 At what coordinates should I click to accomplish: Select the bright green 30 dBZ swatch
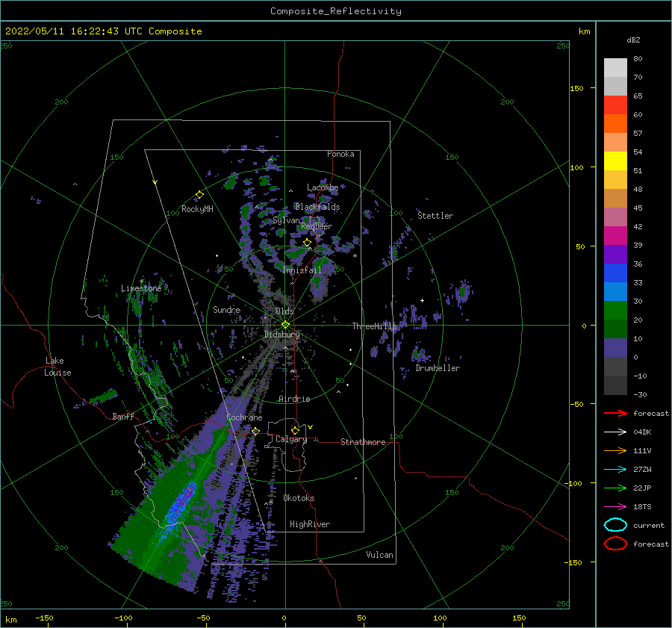coord(615,310)
